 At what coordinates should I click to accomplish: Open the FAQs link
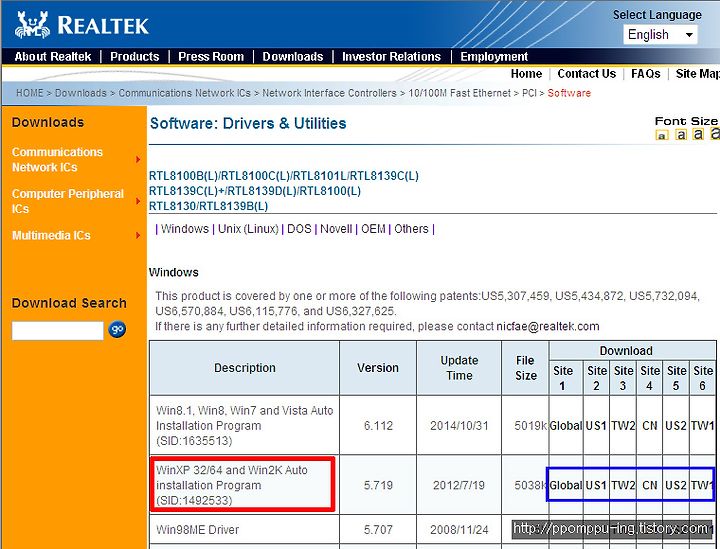pyautogui.click(x=646, y=74)
